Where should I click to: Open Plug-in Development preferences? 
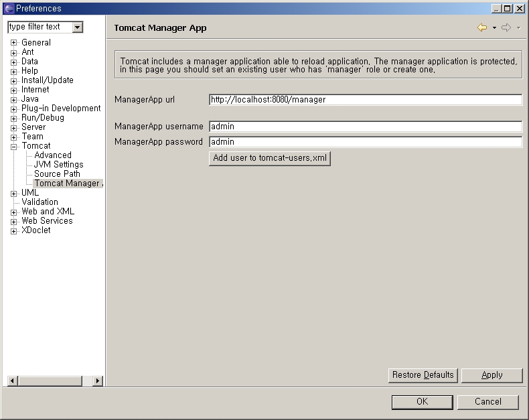pos(61,109)
